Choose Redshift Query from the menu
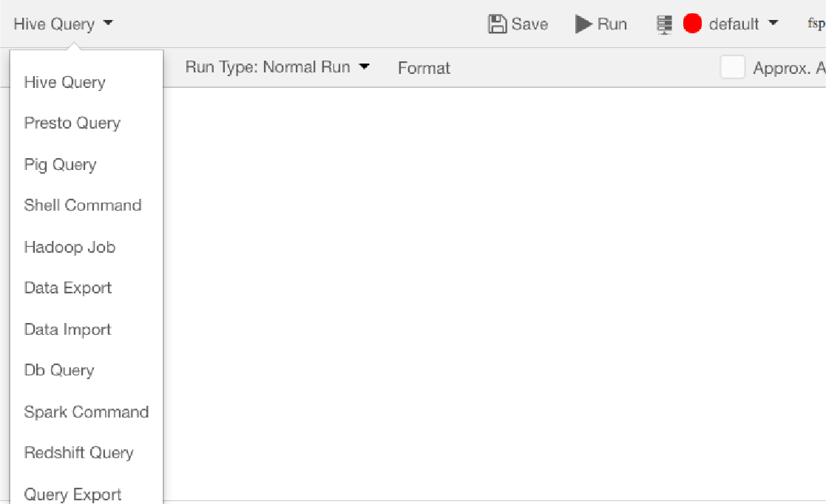Viewport: 826px width, 504px height. tap(79, 453)
